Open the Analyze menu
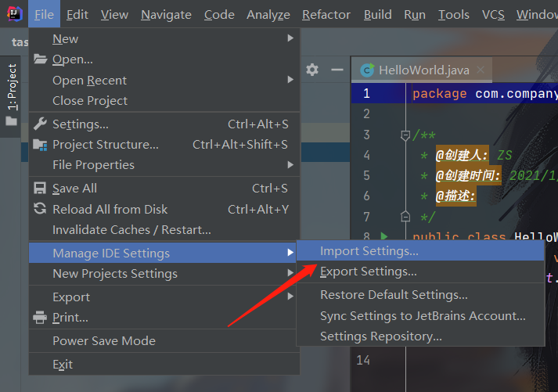Viewport: 558px width, 392px height. [268, 15]
